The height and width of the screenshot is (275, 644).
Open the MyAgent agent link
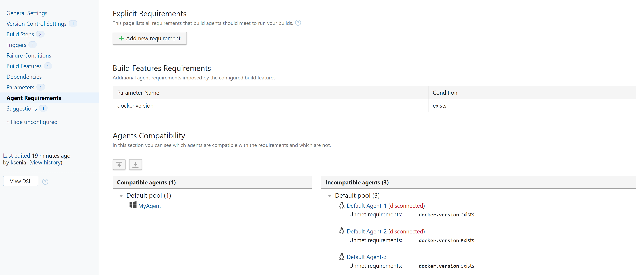(150, 206)
